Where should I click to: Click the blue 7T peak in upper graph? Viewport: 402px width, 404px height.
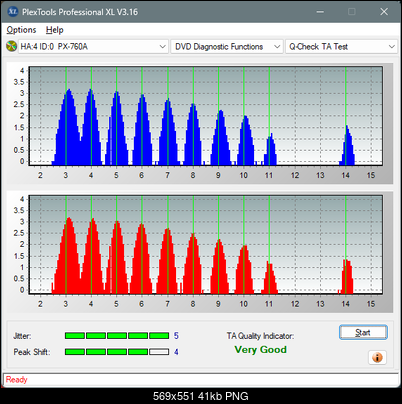pyautogui.click(x=168, y=132)
